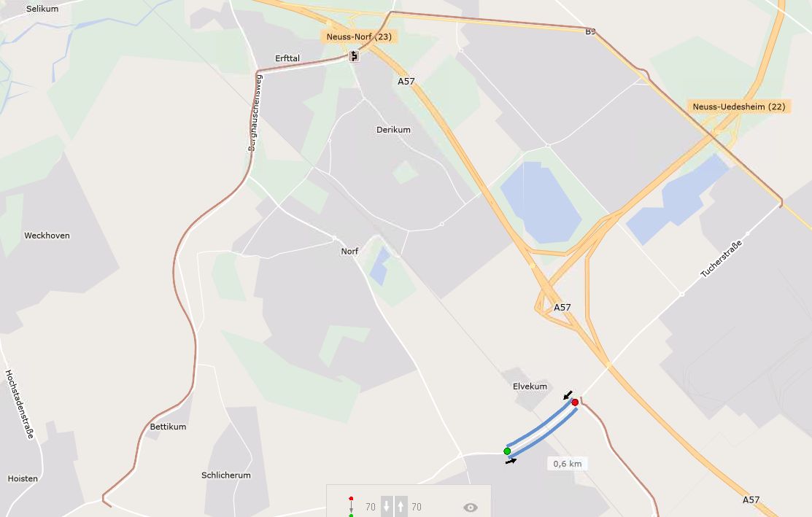
Task: Open the Neuss-Norf (23) junction label
Action: click(x=359, y=36)
